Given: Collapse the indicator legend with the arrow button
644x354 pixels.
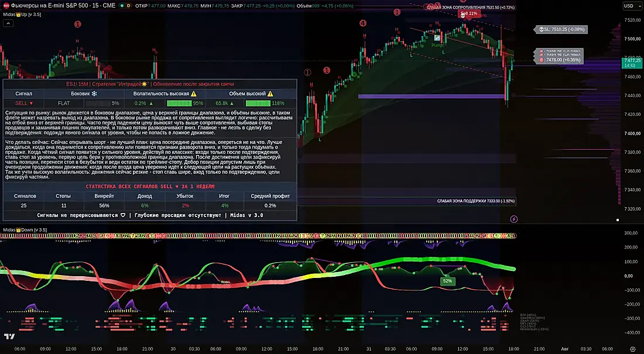Looking at the screenshot, I should point(8,23).
